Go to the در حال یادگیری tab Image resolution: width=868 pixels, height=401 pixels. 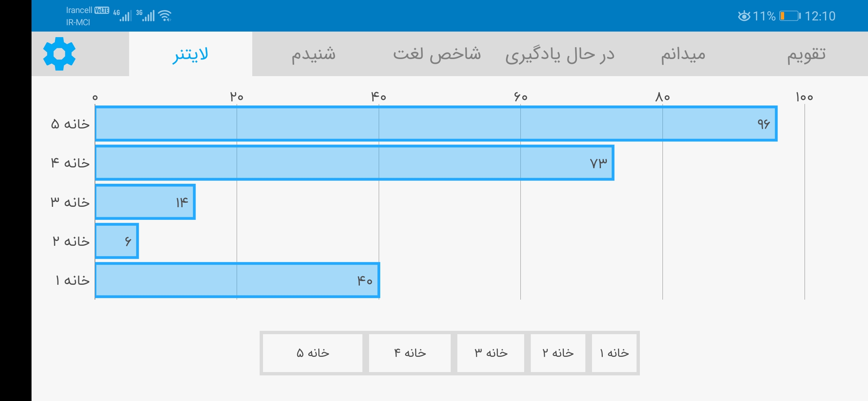click(x=560, y=54)
